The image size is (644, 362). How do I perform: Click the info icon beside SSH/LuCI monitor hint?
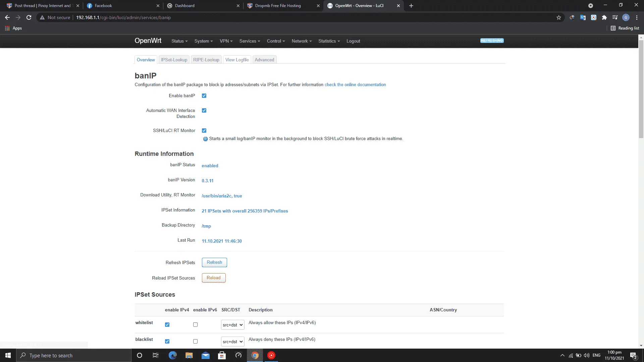pyautogui.click(x=205, y=139)
